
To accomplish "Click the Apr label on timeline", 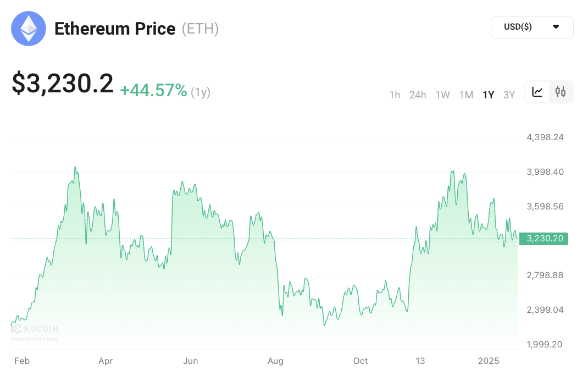I will coord(106,361).
